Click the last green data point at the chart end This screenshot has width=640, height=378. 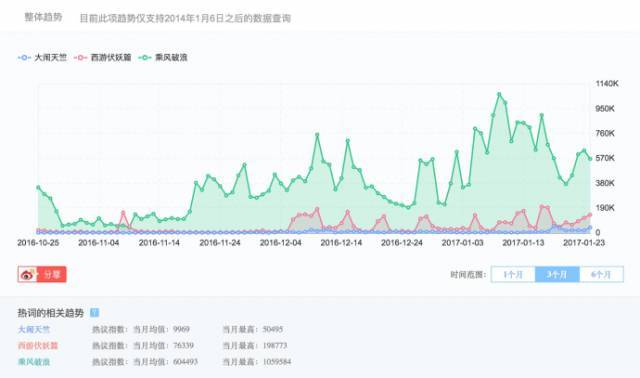(x=590, y=159)
